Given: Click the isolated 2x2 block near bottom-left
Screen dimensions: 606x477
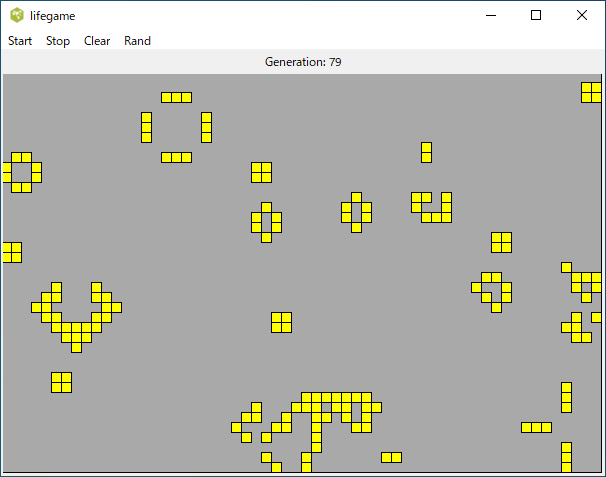Looking at the screenshot, I should coord(61,382).
